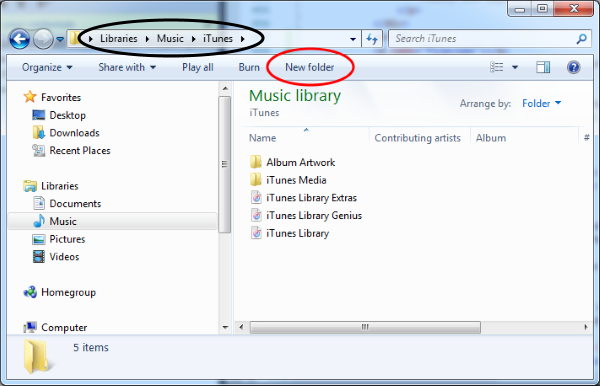Open Downloads in Favorites
Screen dimensions: 600x386
(x=75, y=133)
